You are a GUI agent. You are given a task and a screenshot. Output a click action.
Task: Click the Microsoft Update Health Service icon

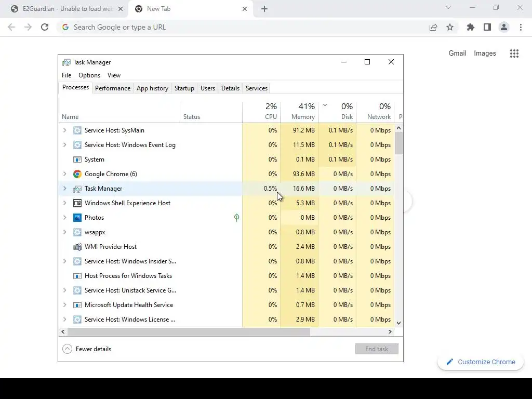pos(77,305)
